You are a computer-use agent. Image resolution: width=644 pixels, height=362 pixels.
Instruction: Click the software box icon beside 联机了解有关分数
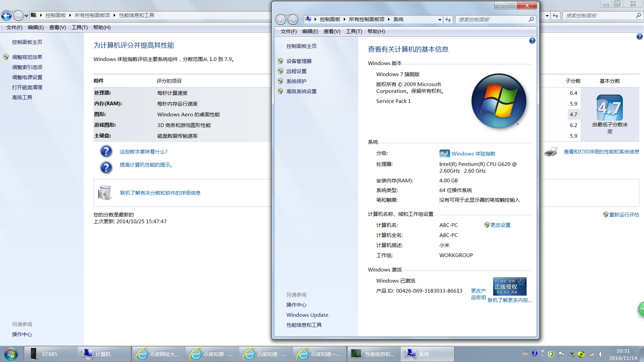coord(105,193)
